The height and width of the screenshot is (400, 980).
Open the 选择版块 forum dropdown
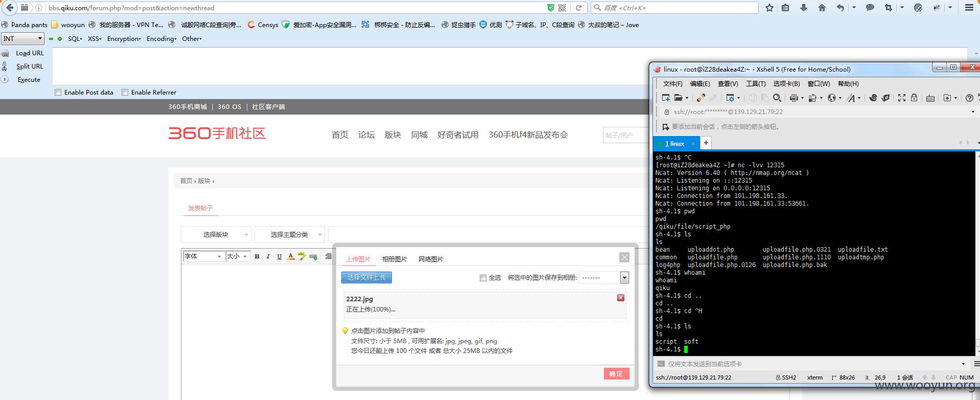[216, 234]
